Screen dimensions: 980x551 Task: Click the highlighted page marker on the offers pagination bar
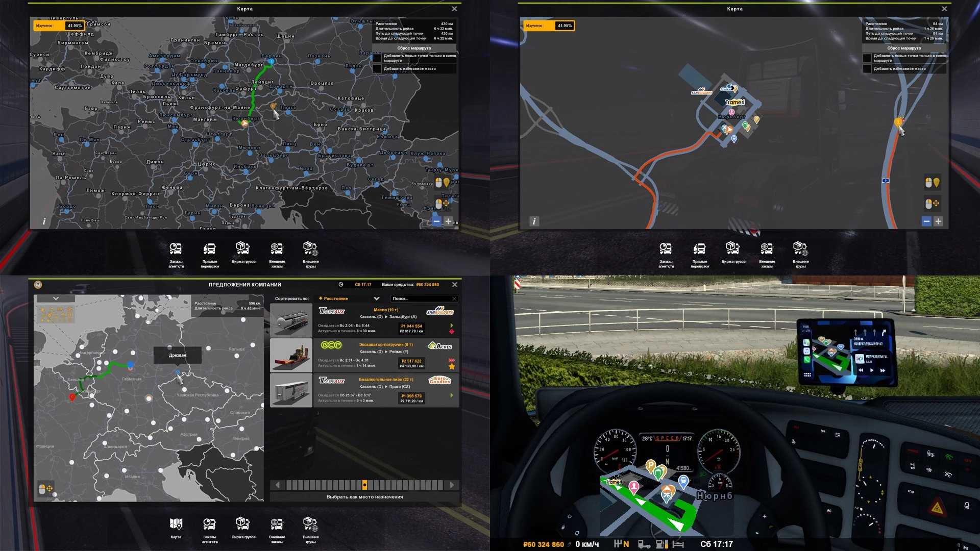[365, 485]
